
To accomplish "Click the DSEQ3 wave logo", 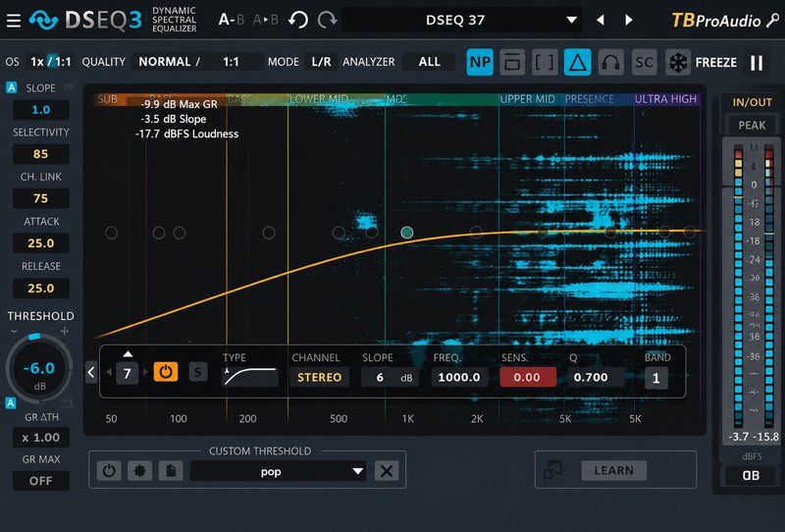I will [x=43, y=20].
